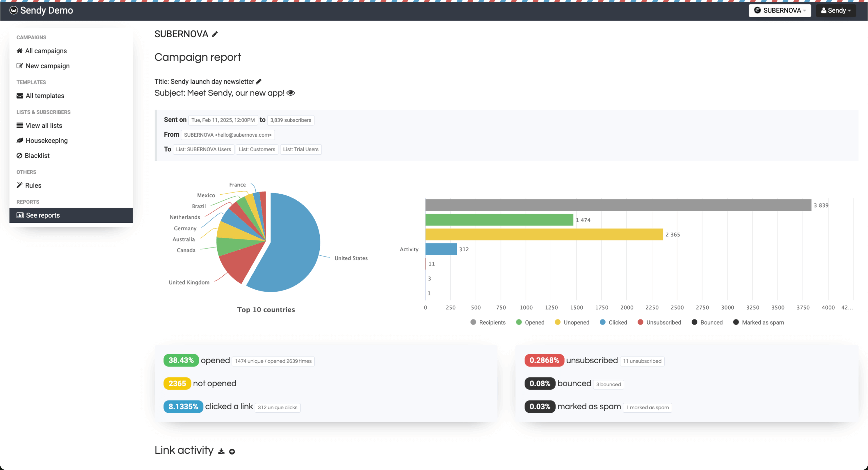Image resolution: width=868 pixels, height=470 pixels.
Task: Go to All campaigns in the sidebar
Action: click(x=46, y=51)
